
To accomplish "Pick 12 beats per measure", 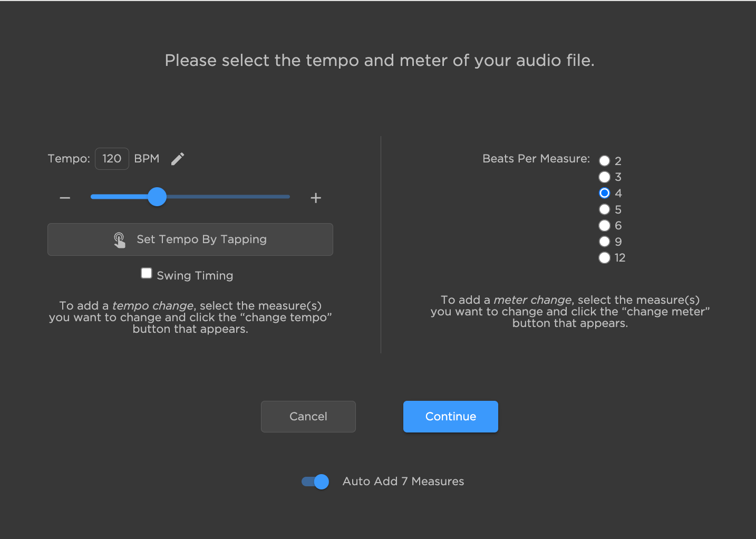I will tap(604, 258).
